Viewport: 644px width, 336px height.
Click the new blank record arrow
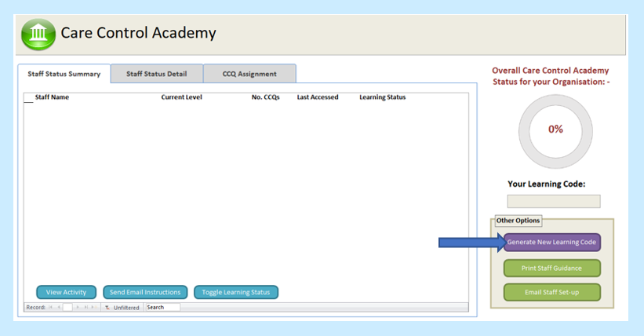[93, 308]
